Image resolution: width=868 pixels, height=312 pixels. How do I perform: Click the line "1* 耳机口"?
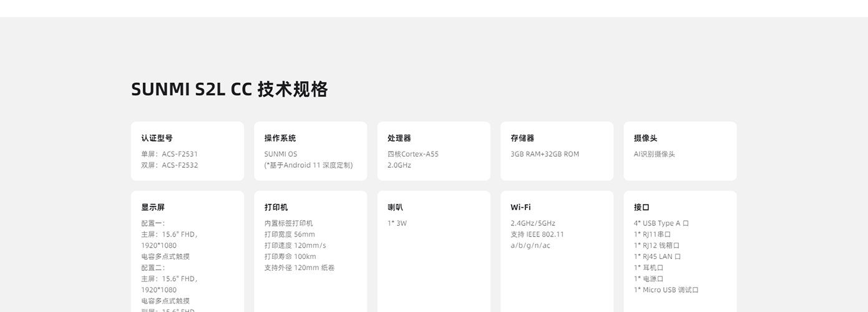pyautogui.click(x=649, y=268)
